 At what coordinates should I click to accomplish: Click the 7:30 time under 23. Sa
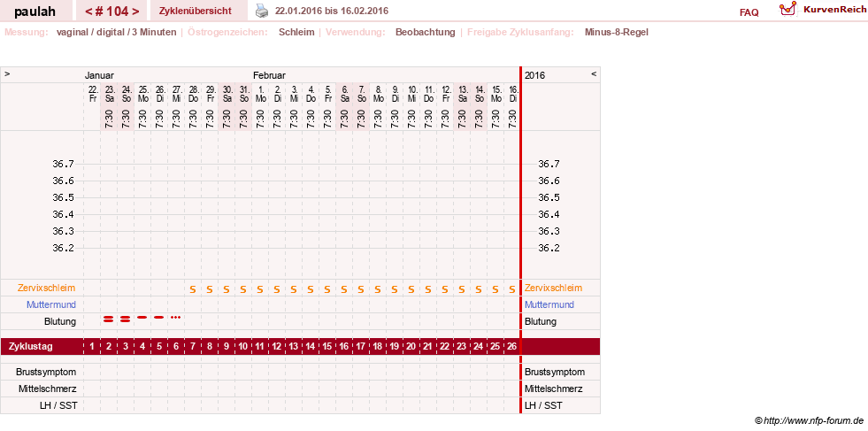(x=109, y=119)
